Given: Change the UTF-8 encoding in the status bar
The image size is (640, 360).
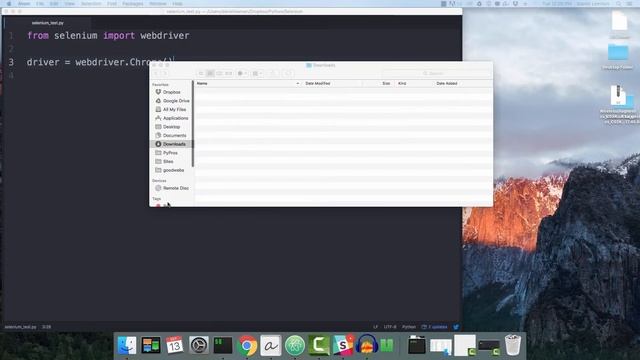Looking at the screenshot, I should 390,327.
